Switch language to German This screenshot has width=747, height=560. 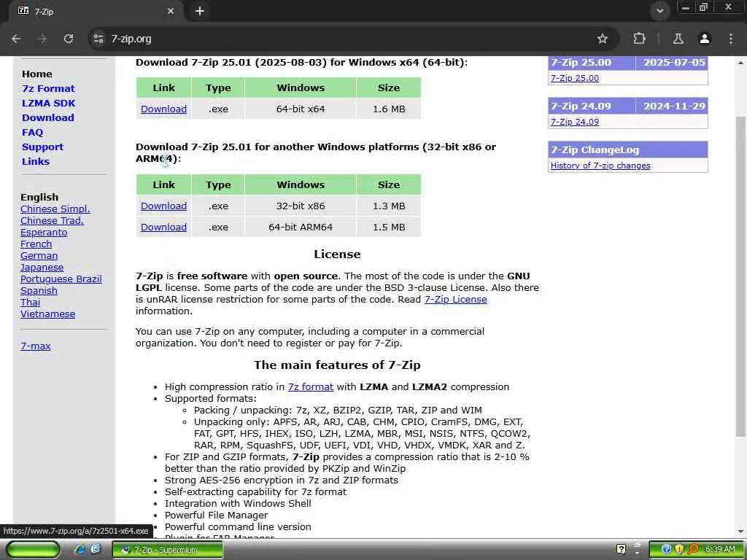pyautogui.click(x=39, y=256)
